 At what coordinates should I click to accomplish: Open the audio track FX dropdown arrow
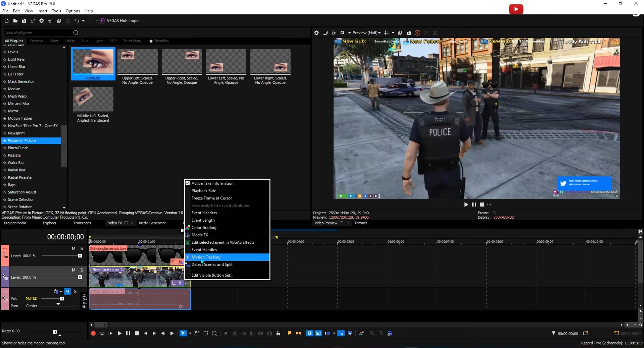click(61, 292)
